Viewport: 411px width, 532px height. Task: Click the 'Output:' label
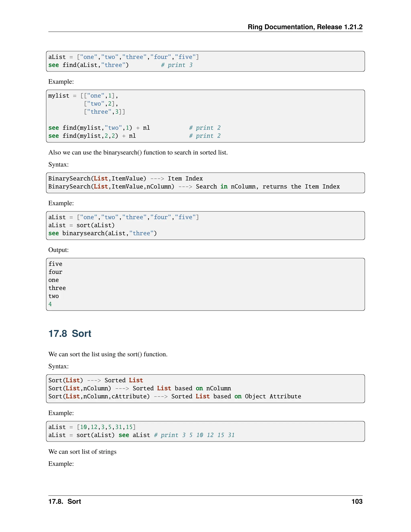point(58,250)
